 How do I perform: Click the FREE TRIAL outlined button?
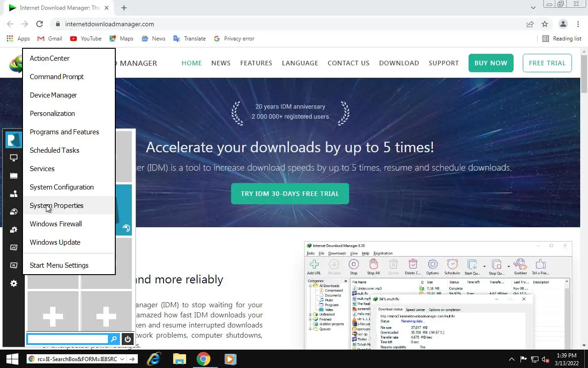547,63
